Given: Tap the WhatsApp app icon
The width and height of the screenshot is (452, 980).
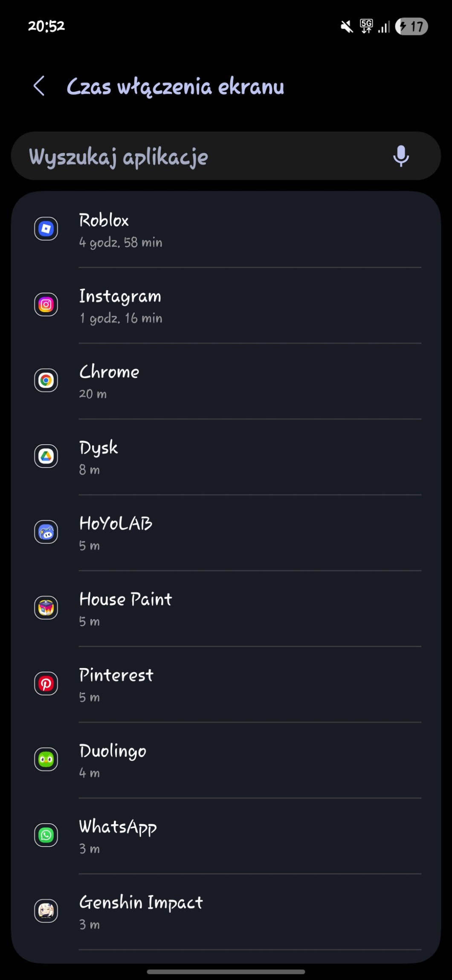Looking at the screenshot, I should [x=46, y=835].
